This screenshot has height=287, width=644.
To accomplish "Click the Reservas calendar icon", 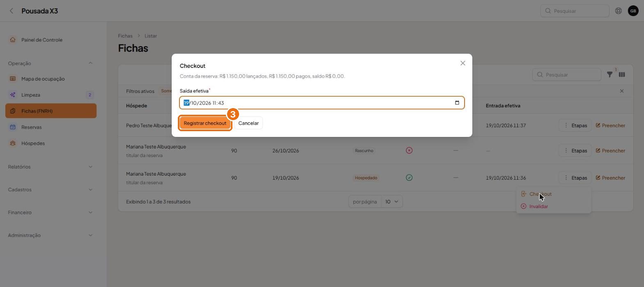I will (x=13, y=127).
